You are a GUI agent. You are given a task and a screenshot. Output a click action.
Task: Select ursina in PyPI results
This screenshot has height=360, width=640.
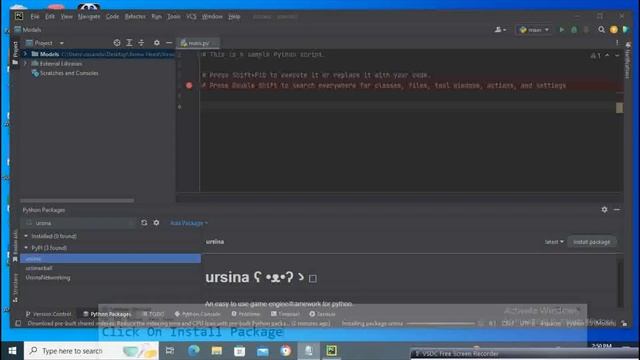(x=110, y=258)
